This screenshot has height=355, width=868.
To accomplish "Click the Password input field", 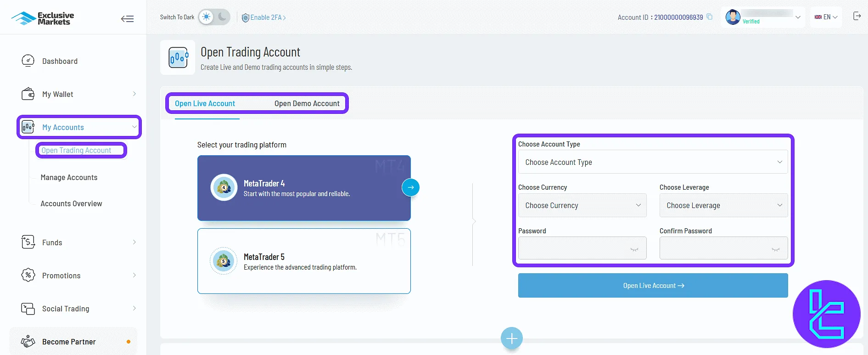I will (x=582, y=248).
